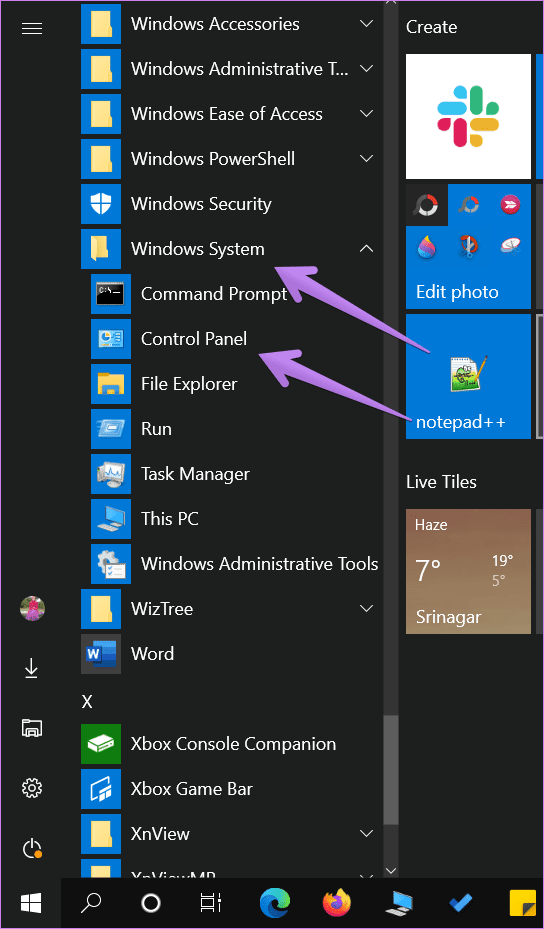
Task: Expand the Start menu hamburger button
Action: click(31, 28)
